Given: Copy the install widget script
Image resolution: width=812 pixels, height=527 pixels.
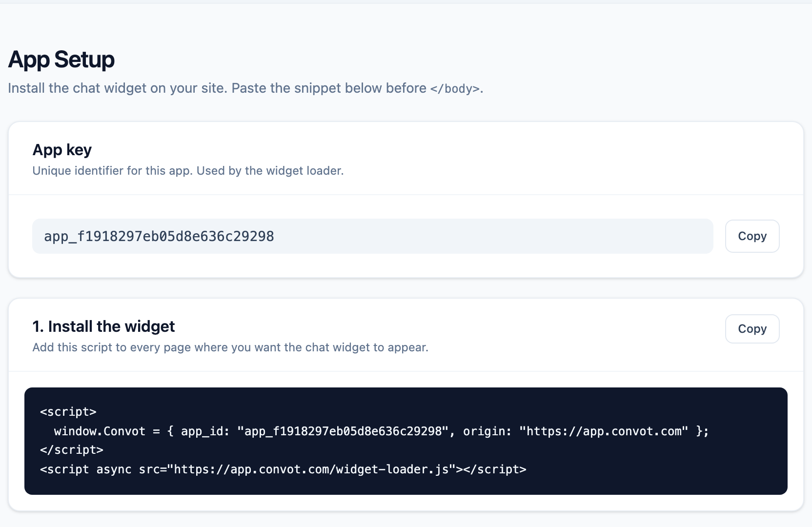Looking at the screenshot, I should pos(752,329).
